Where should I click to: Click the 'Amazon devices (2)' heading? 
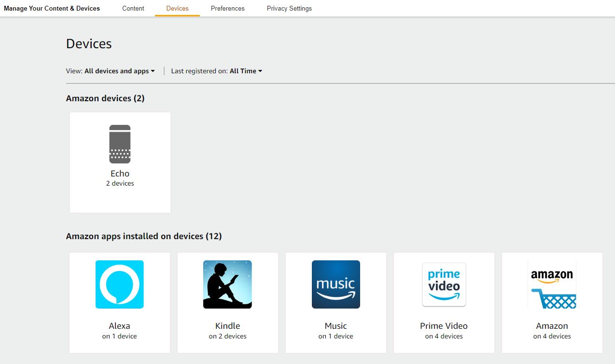[x=105, y=98]
